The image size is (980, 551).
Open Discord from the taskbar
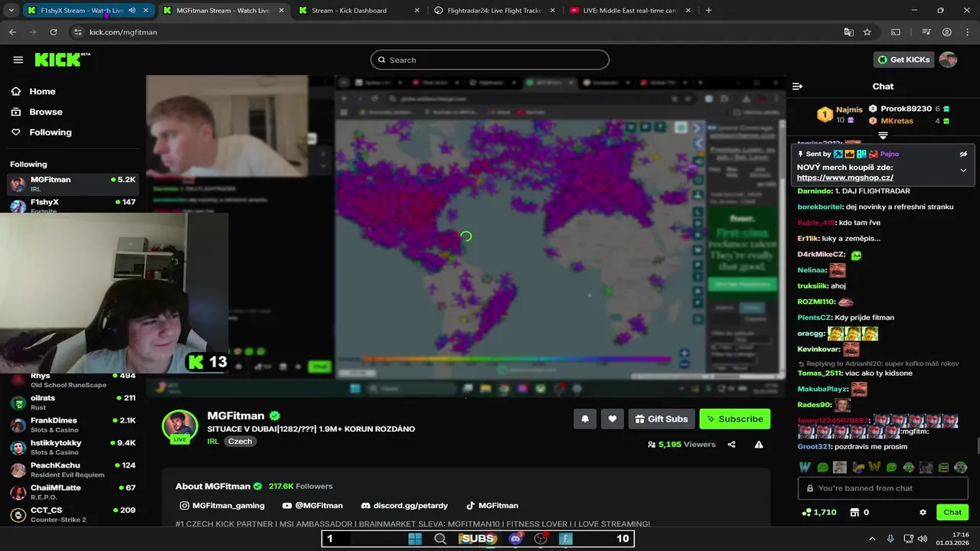(516, 539)
